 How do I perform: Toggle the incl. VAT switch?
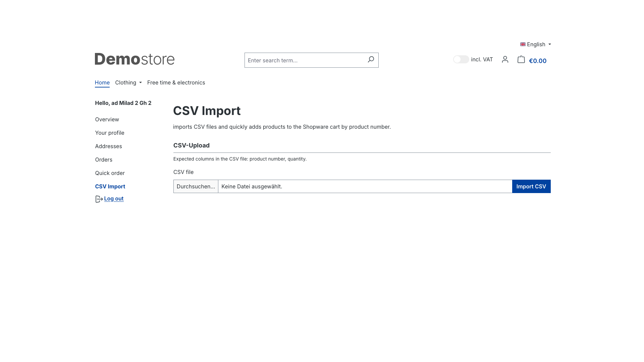(461, 59)
